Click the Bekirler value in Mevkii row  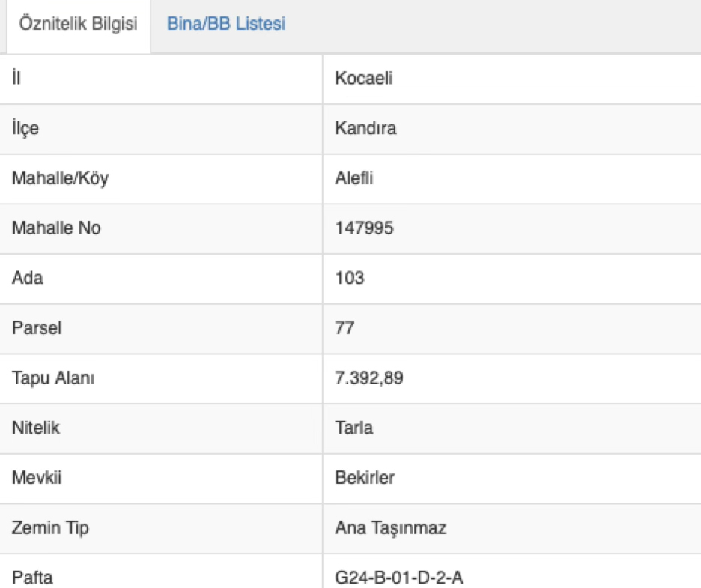click(x=365, y=478)
